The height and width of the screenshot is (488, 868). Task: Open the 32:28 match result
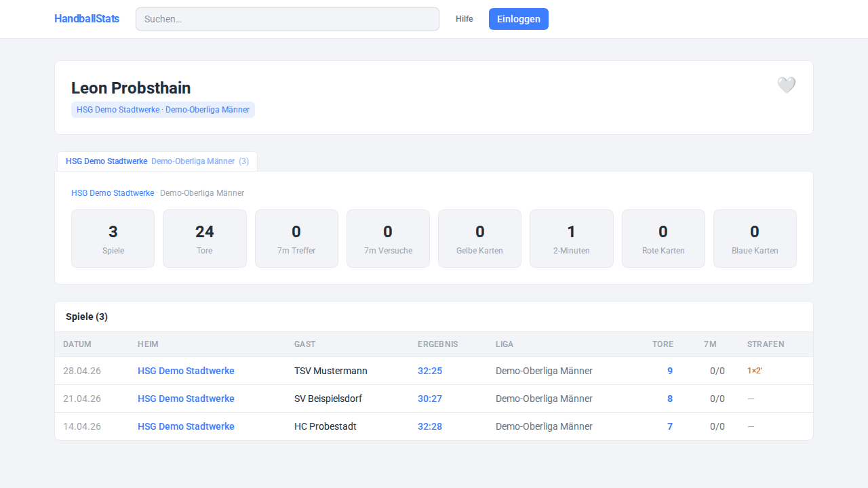click(430, 426)
